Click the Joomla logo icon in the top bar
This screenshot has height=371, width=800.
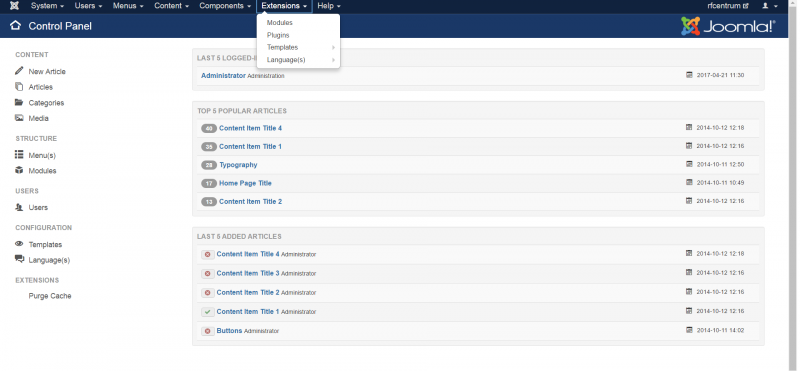click(x=14, y=6)
